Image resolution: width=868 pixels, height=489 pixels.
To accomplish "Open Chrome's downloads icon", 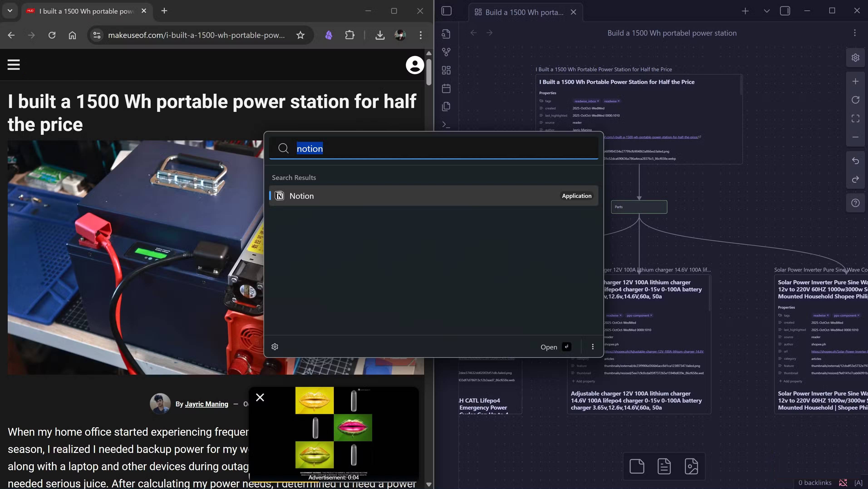I will point(380,35).
